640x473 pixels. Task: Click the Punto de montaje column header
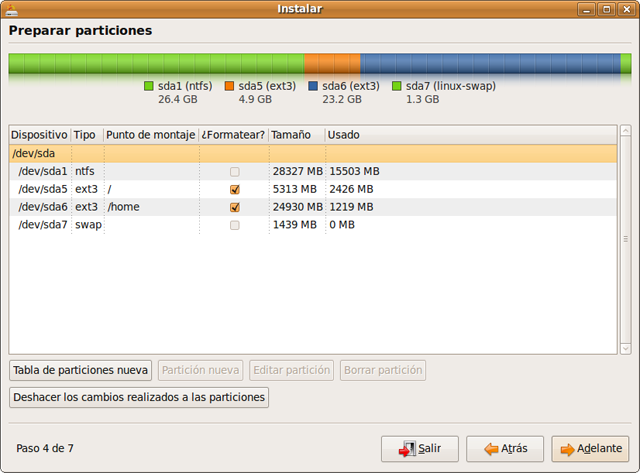[x=149, y=134]
